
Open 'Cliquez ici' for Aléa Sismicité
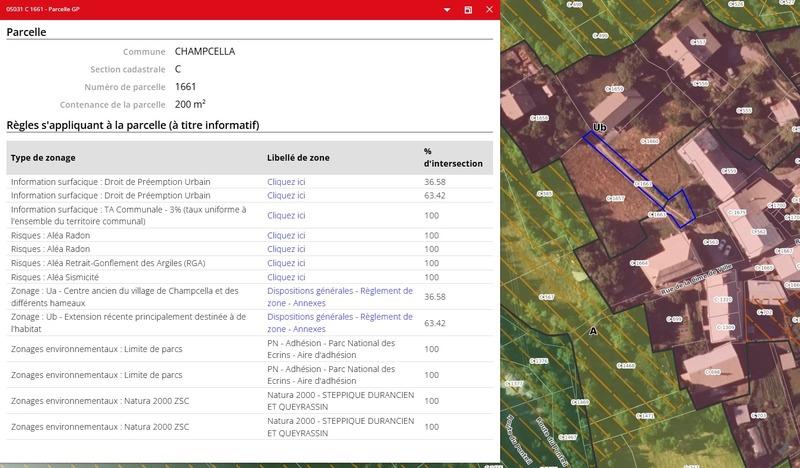(286, 277)
